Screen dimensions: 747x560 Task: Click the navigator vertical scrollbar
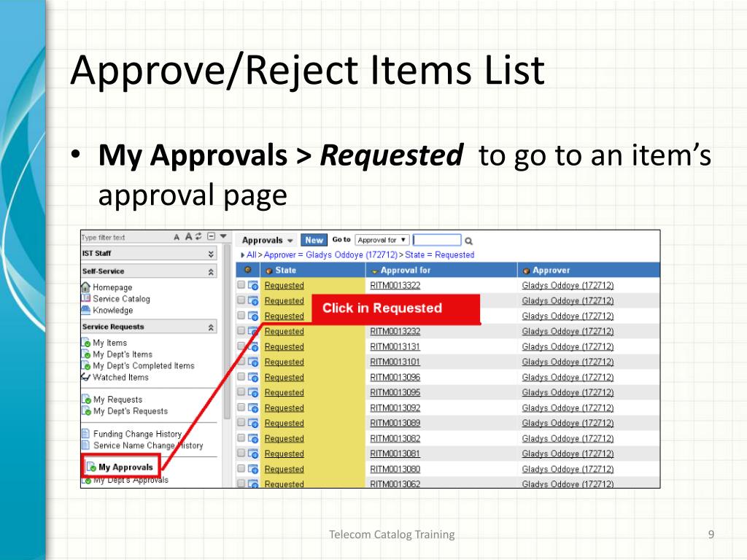228,333
